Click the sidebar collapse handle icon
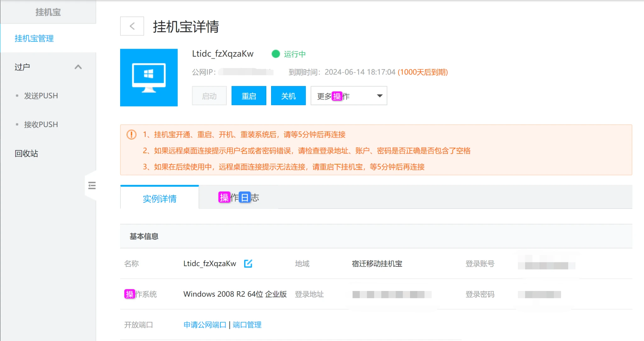644x341 pixels. click(x=92, y=186)
